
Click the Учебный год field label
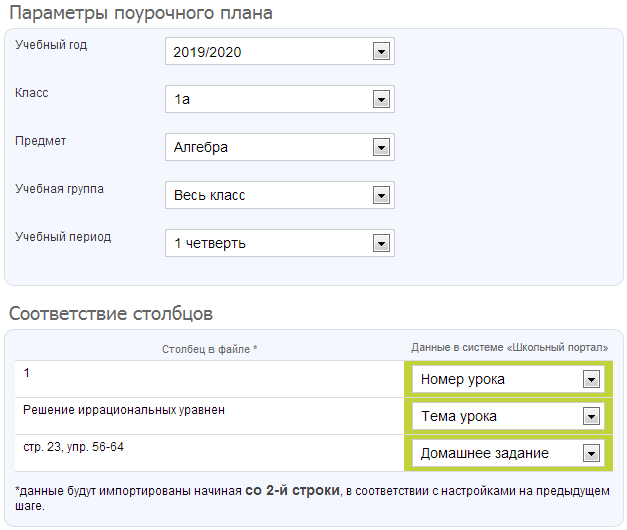point(52,45)
